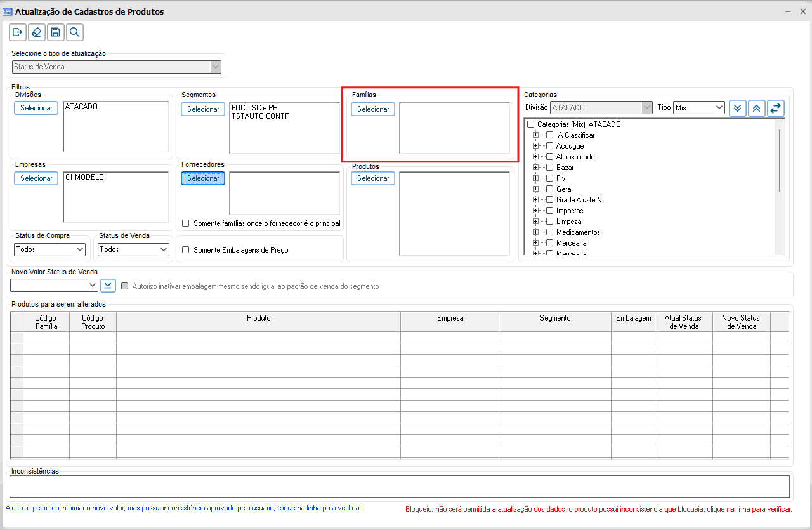Select '01 MODELO' in Empresas list
Image resolution: width=812 pixels, height=530 pixels.
(x=84, y=177)
